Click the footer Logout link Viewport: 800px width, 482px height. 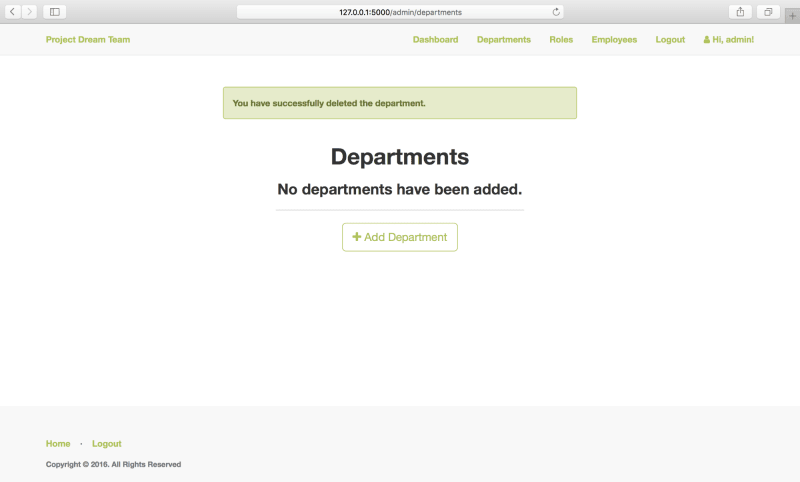[x=107, y=444]
